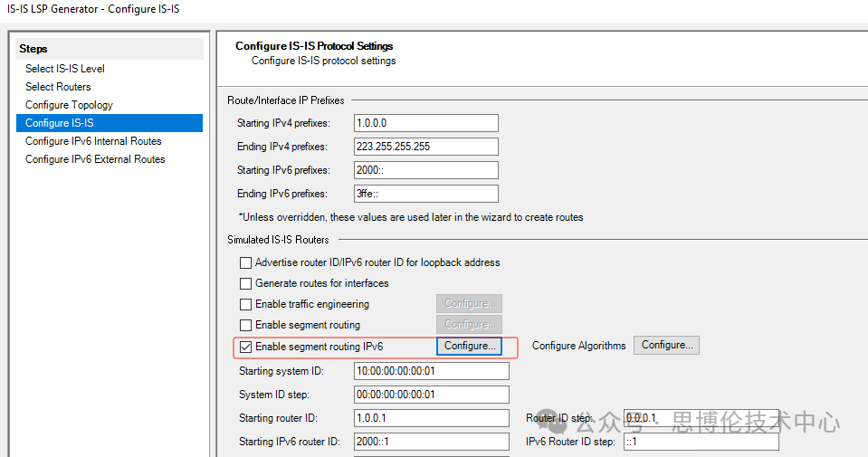The width and height of the screenshot is (868, 457).
Task: Click the IPv6 Router ID step field
Action: click(701, 442)
